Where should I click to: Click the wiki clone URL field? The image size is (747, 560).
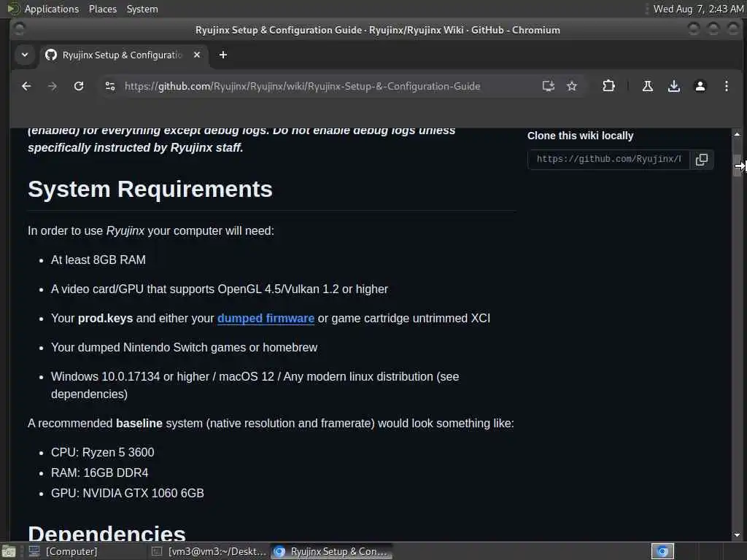click(608, 160)
